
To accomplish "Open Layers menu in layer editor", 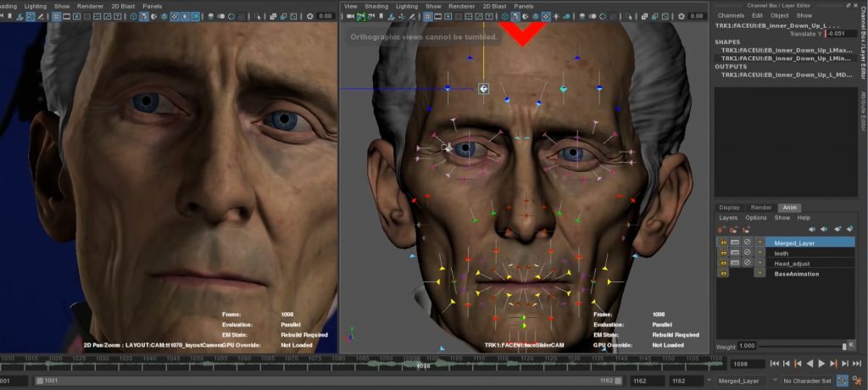I will click(x=728, y=218).
